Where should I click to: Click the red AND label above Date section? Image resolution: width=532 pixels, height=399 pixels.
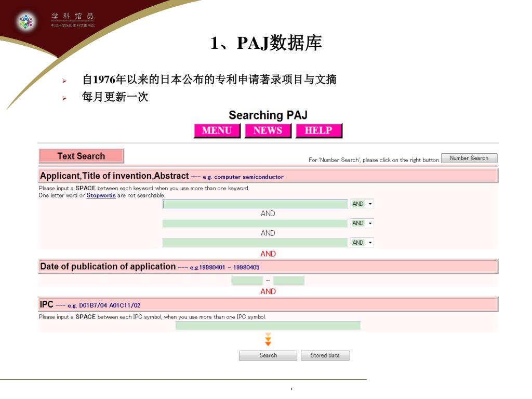tap(268, 254)
